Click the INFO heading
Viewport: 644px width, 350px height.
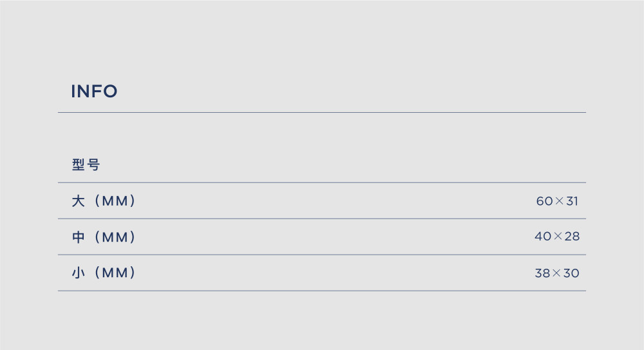pyautogui.click(x=94, y=92)
